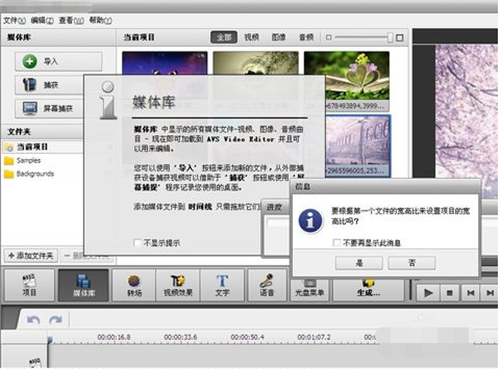500x369 pixels.
Task: Open the Voice (语音) microphone button
Action: [267, 285]
